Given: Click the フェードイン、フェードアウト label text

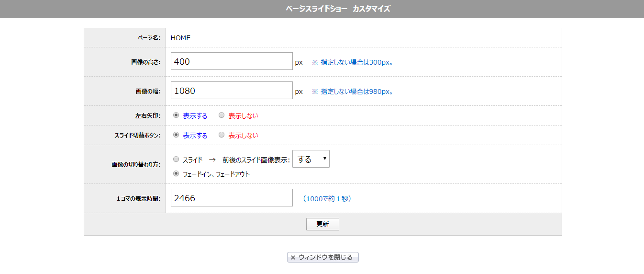Looking at the screenshot, I should 216,174.
